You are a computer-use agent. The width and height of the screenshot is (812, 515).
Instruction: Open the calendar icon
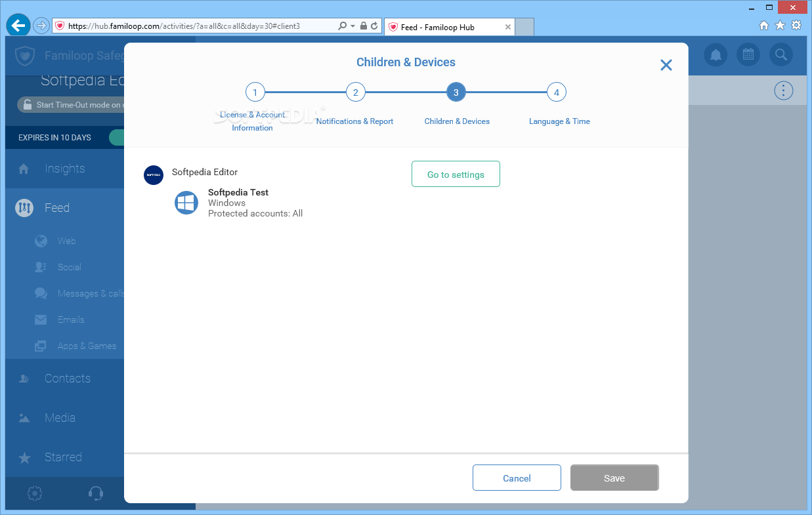click(748, 55)
